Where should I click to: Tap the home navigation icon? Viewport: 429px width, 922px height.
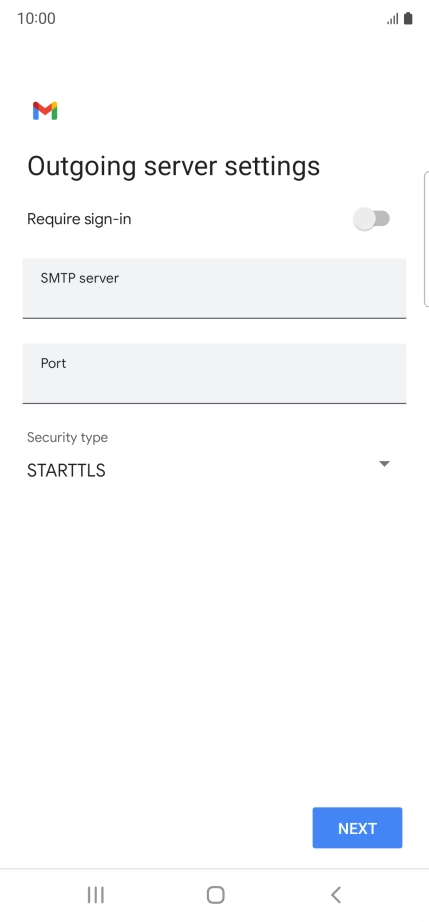tap(216, 895)
